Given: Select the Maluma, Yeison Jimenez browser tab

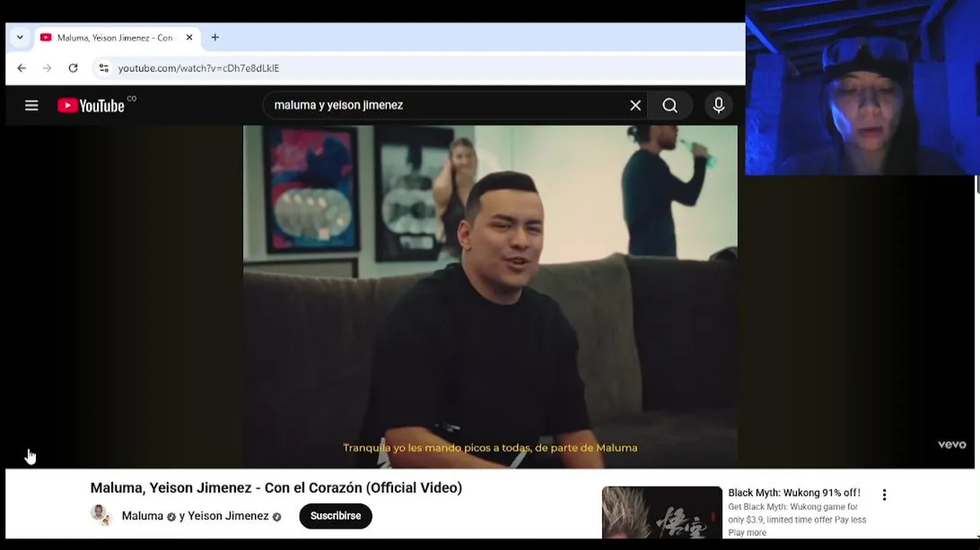Looking at the screenshot, I should pyautogui.click(x=117, y=37).
